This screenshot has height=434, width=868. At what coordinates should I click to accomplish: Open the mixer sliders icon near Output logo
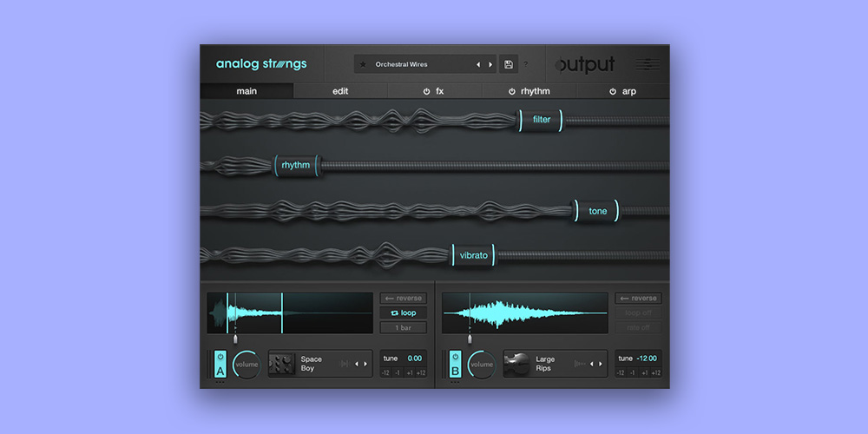coord(648,65)
